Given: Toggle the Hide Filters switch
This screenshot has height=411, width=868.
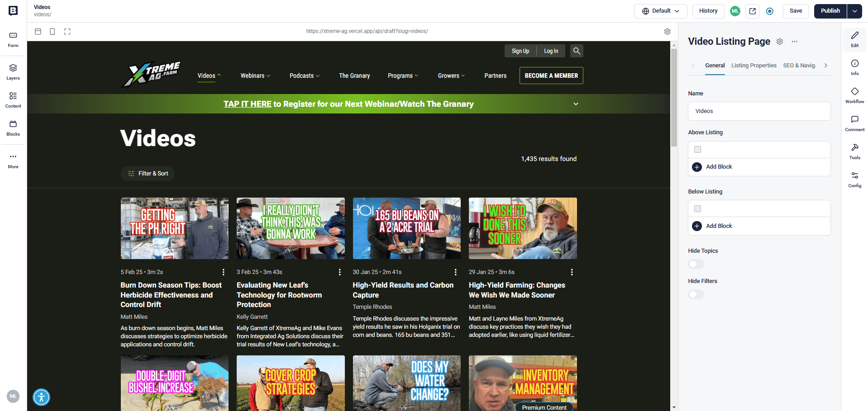Looking at the screenshot, I should (x=696, y=294).
